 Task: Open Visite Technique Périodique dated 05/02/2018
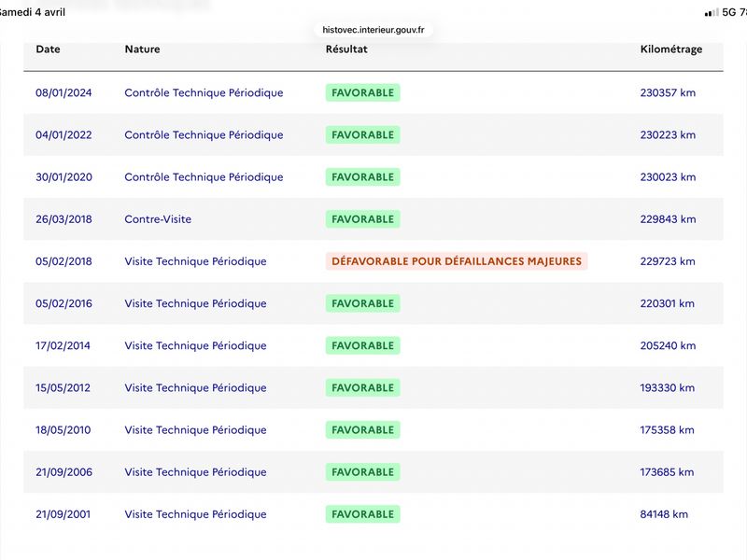[195, 261]
